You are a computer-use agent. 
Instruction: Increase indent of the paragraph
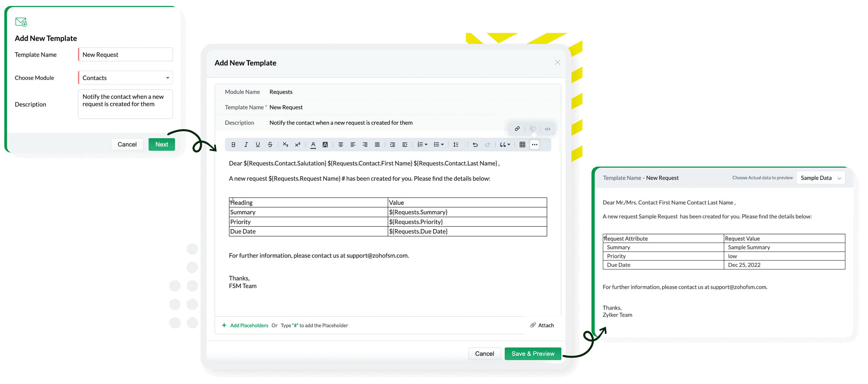coord(393,145)
